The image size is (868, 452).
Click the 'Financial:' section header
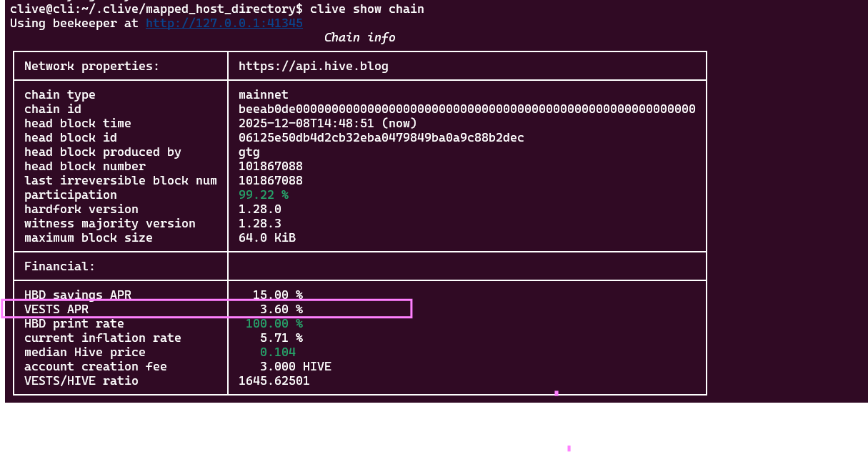[x=59, y=267]
